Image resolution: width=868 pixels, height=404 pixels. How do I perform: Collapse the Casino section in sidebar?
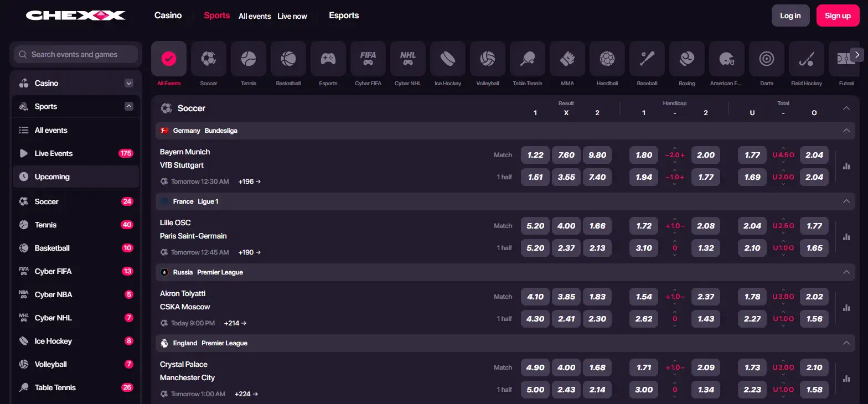[x=129, y=83]
